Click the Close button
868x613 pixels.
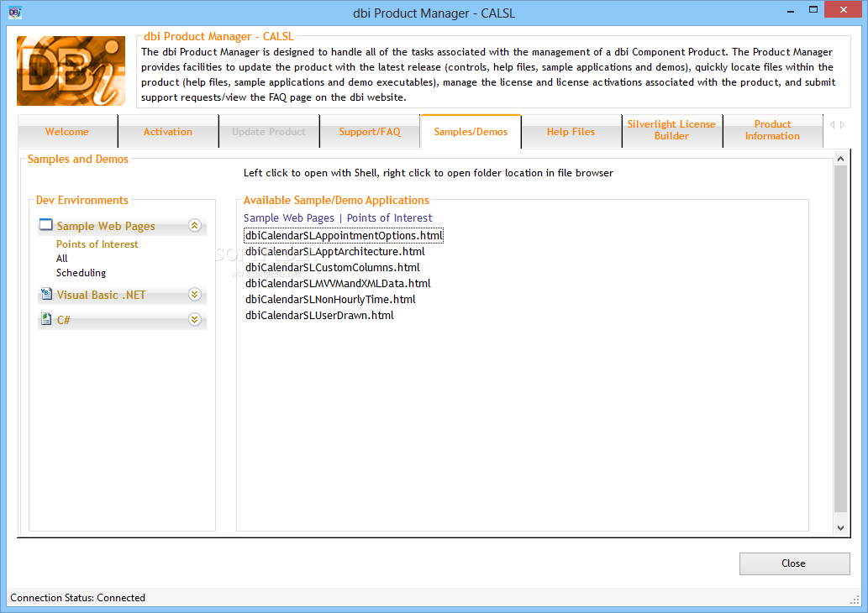(x=794, y=563)
